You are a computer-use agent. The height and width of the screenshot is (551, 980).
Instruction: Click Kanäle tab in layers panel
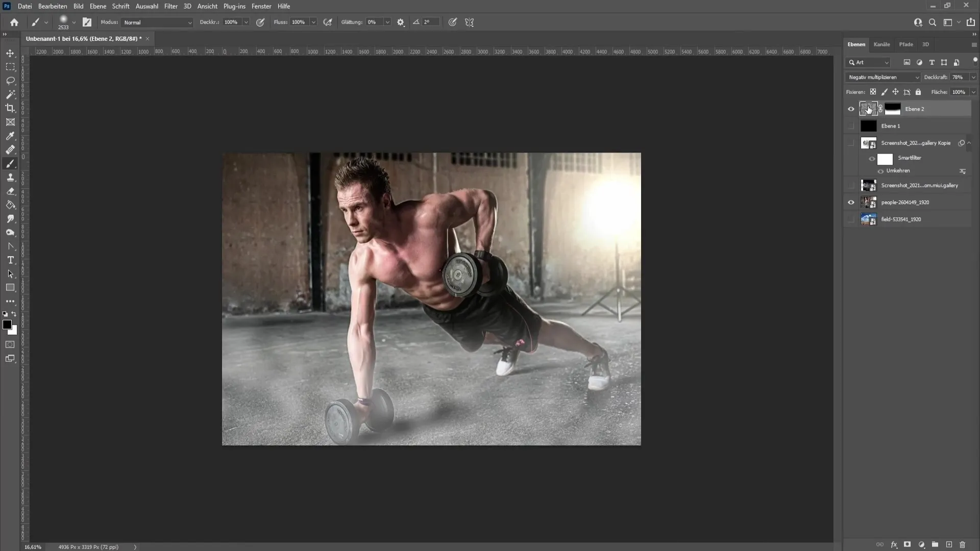click(881, 44)
